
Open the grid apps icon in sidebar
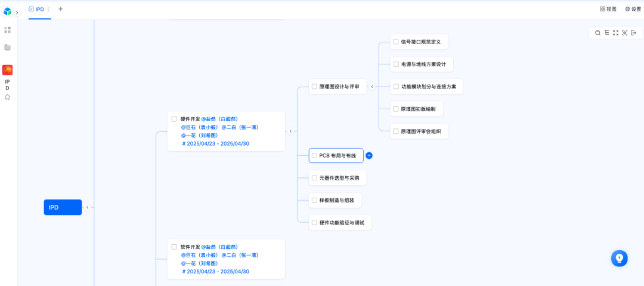[x=7, y=30]
